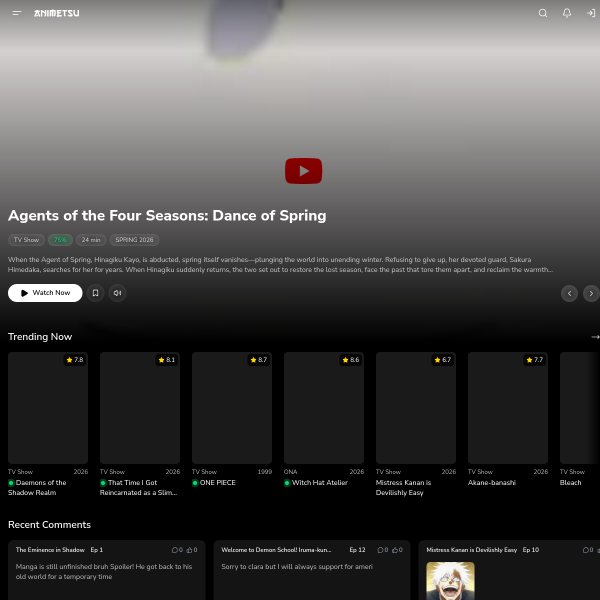
Task: Play the YouTube trailer video
Action: [x=303, y=171]
